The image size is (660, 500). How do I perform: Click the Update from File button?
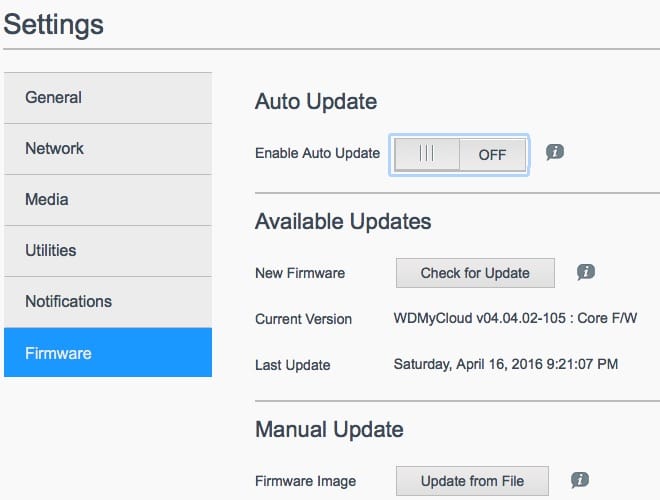pos(473,481)
